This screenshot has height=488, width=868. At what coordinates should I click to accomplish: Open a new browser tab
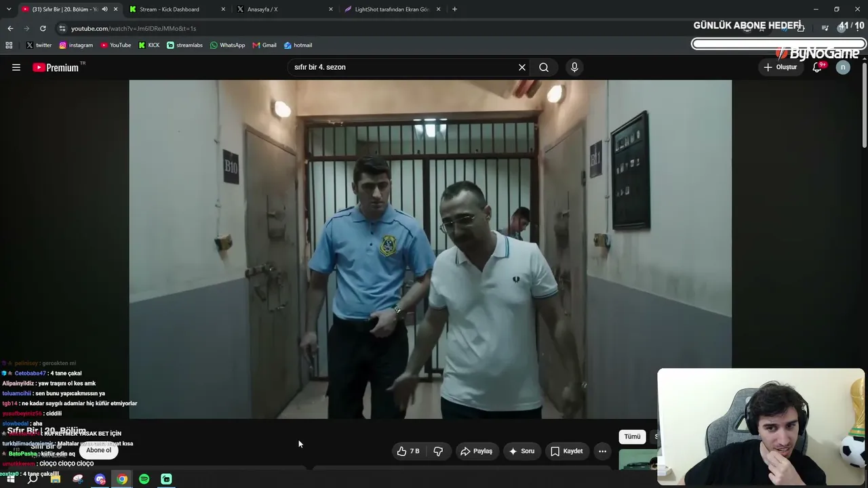[454, 9]
